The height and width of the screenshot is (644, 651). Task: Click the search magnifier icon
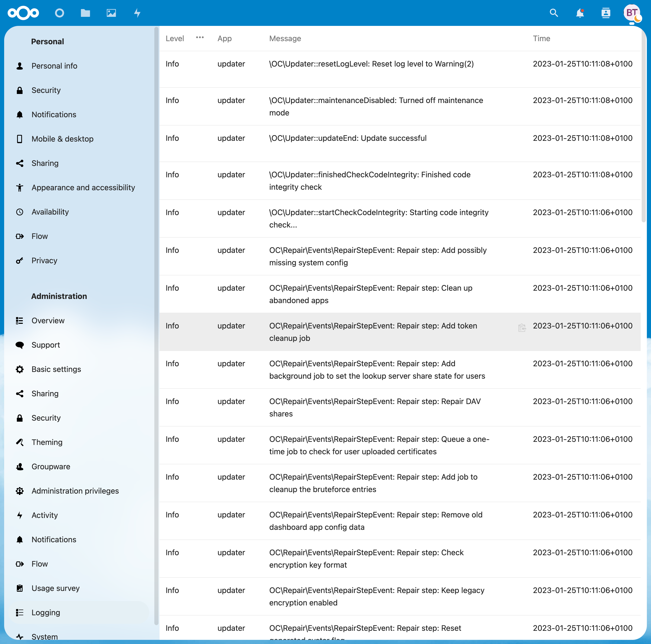tap(554, 13)
